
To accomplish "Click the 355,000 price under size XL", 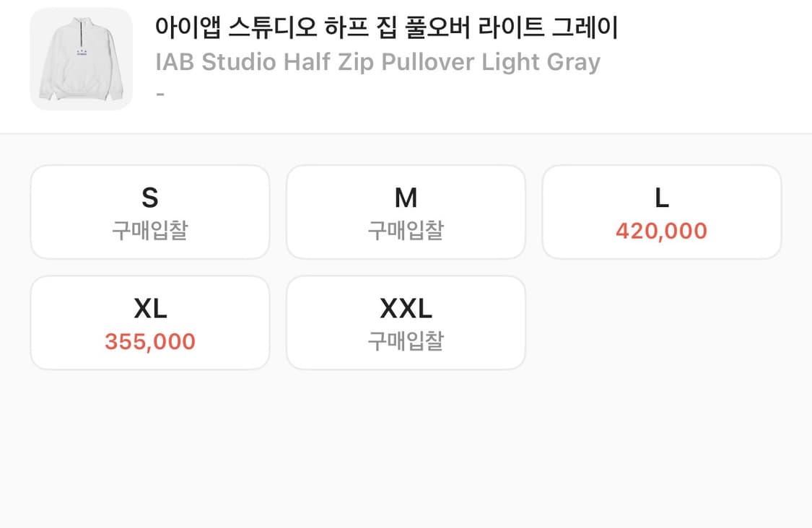I will click(149, 341).
